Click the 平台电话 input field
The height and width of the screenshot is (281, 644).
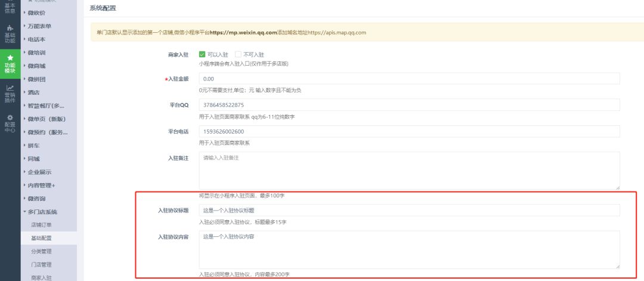pyautogui.click(x=409, y=131)
